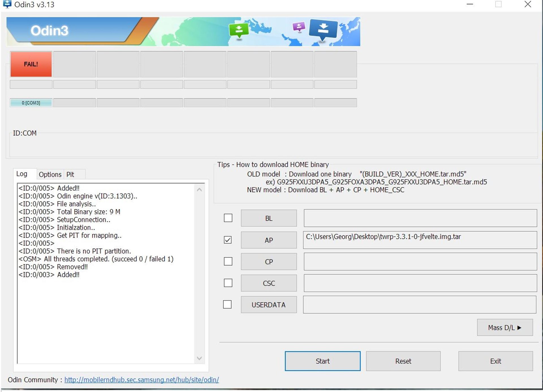Click log line 'Removed!!'

coord(53,267)
